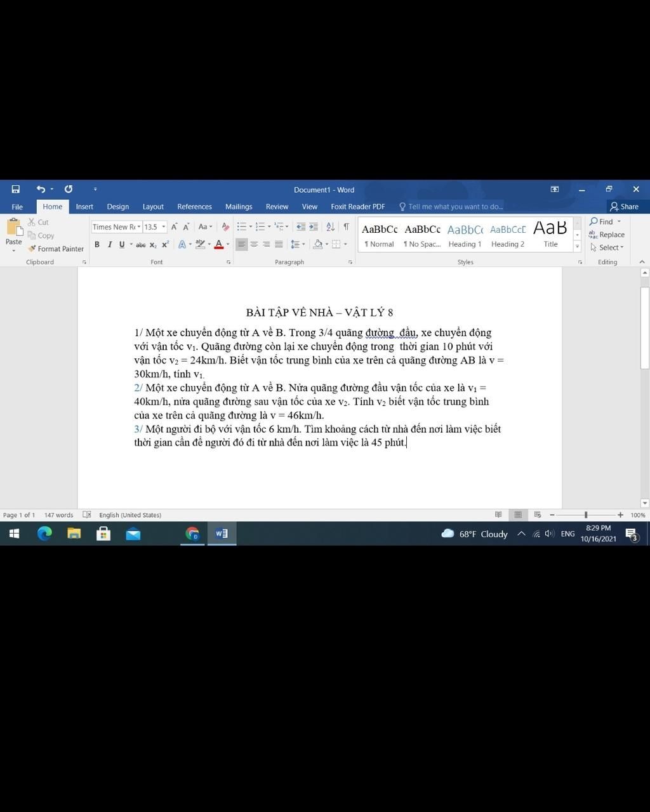Viewport: 650px width, 812px height.
Task: Expand the Styles gallery More arrow
Action: [577, 246]
